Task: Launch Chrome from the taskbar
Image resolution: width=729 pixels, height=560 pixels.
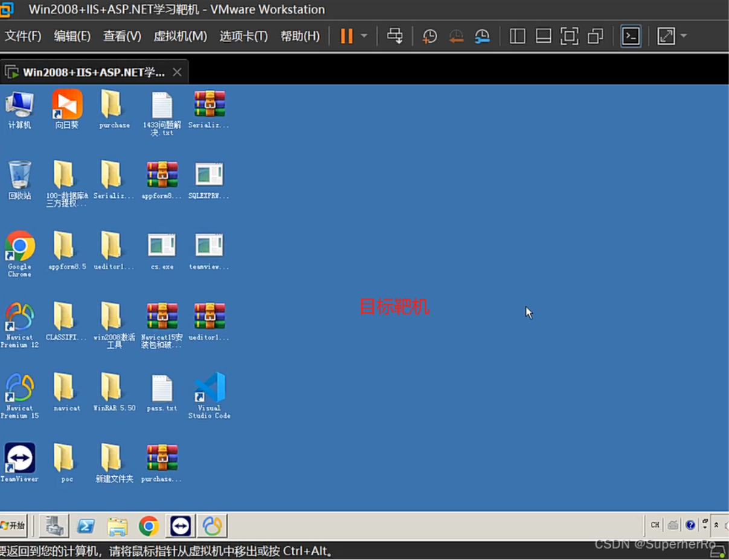Action: click(149, 526)
